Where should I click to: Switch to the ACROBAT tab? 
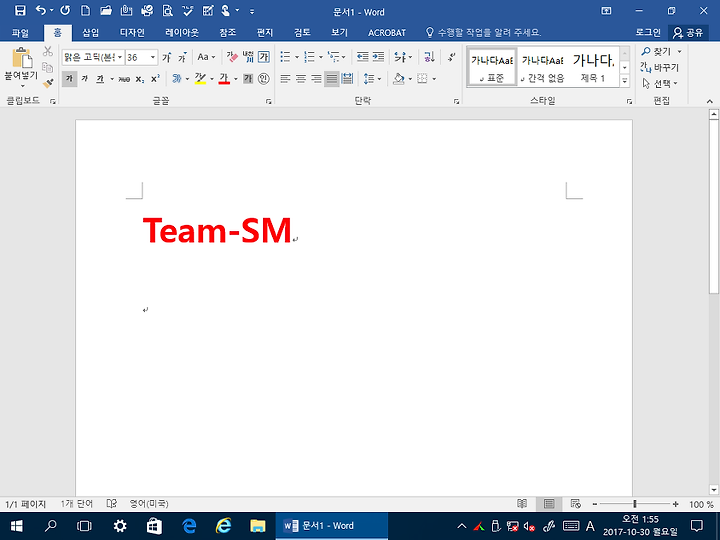pyautogui.click(x=387, y=33)
